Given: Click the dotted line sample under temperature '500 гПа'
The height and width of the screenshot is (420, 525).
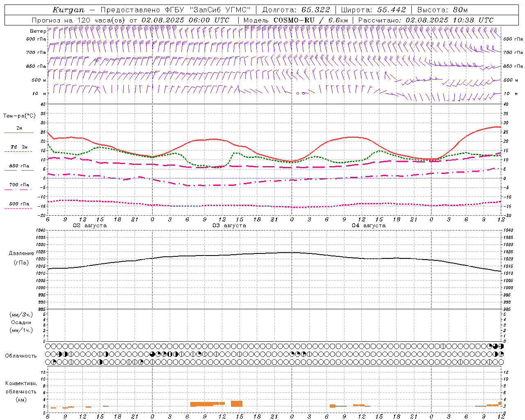Looking at the screenshot, I should [18, 208].
